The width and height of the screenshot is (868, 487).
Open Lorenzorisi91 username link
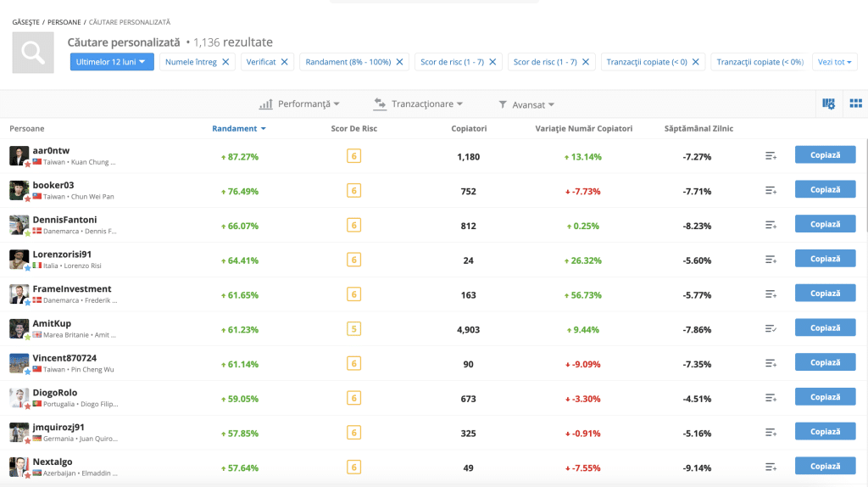click(x=62, y=255)
